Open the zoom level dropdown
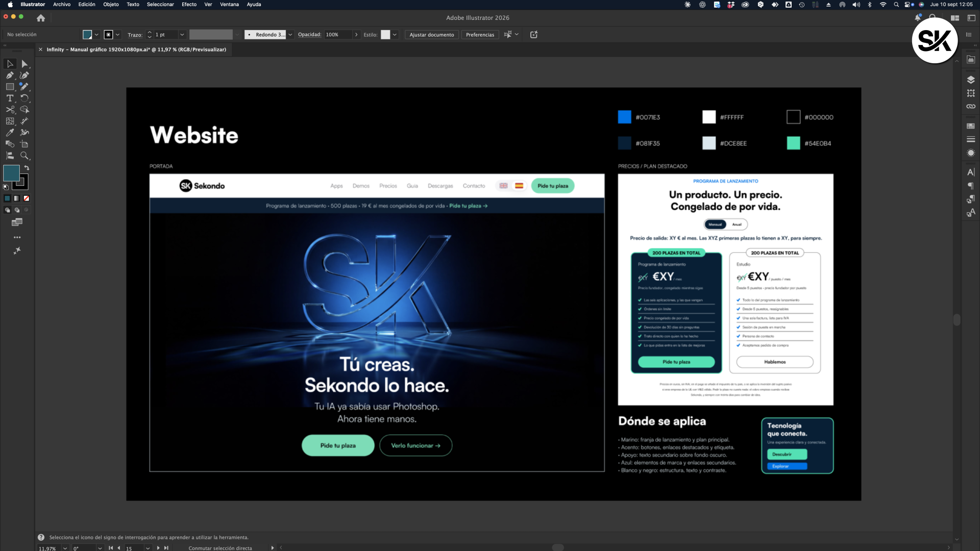This screenshot has width=980, height=551. tap(65, 548)
